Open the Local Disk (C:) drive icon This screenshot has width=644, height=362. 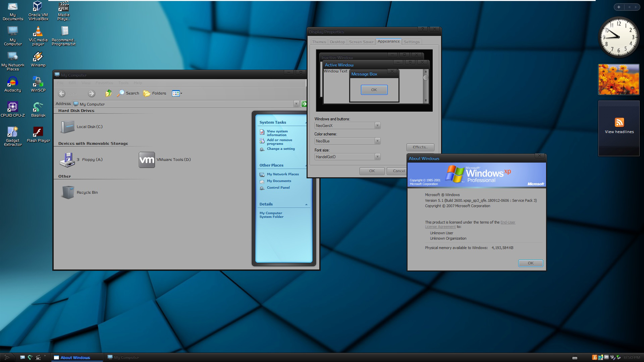67,127
